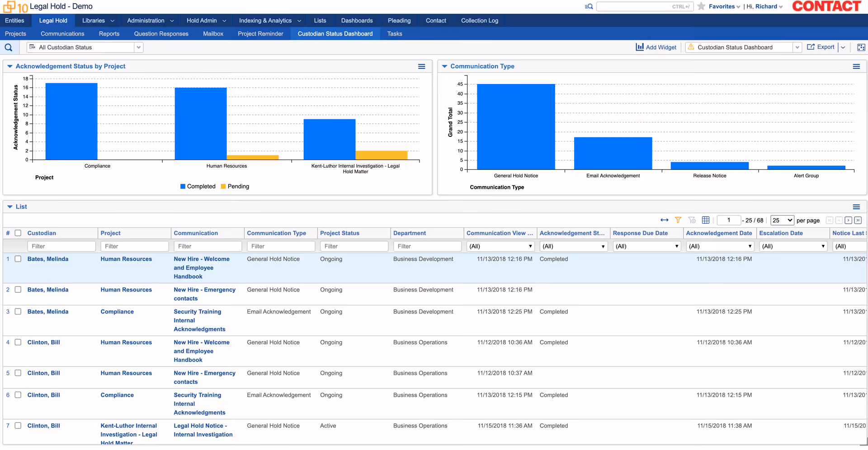Click the Custodian Status Dashboard warning icon
The image size is (868, 450).
(x=691, y=47)
